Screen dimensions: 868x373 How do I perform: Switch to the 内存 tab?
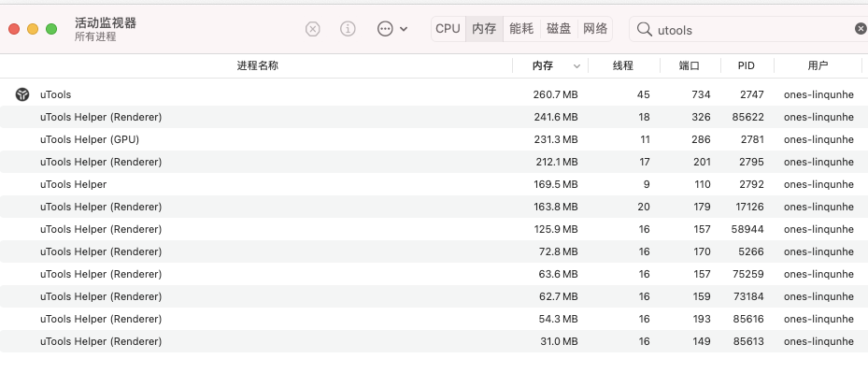coord(484,29)
